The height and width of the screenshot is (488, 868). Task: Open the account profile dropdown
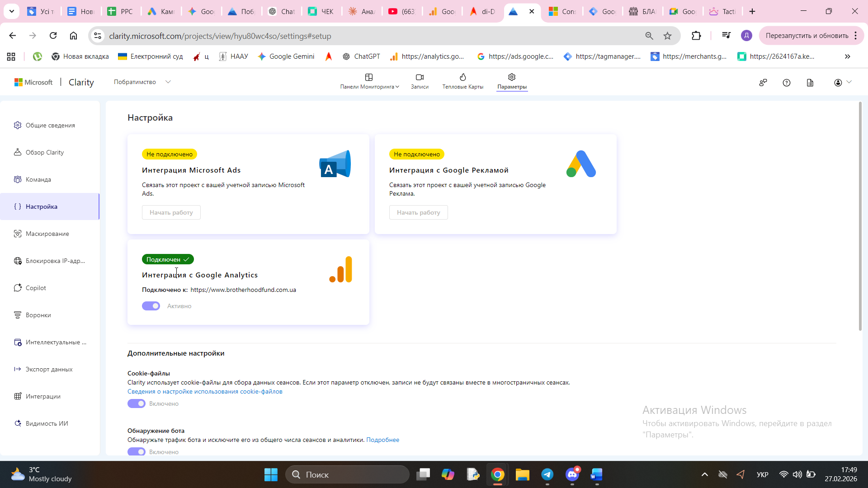(x=843, y=82)
